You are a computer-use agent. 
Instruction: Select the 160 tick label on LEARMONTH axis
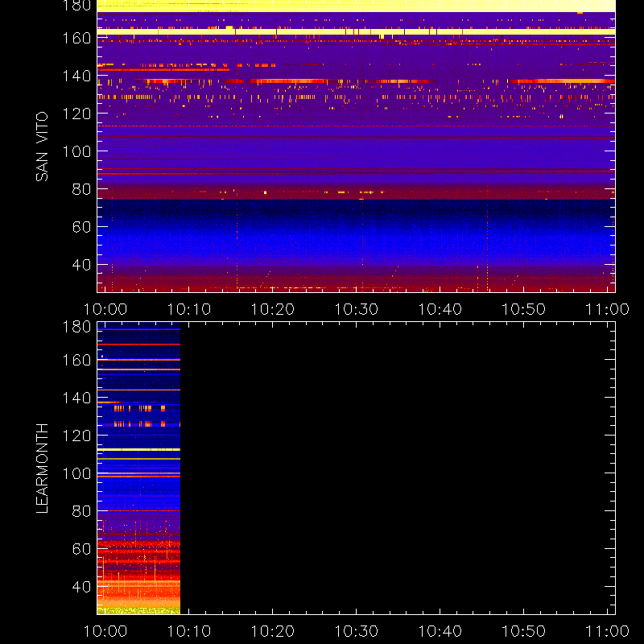[x=76, y=360]
